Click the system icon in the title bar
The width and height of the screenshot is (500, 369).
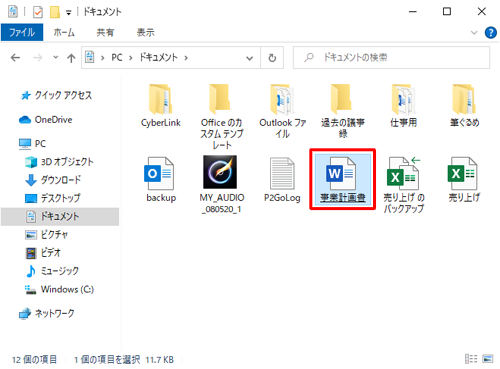pos(13,12)
